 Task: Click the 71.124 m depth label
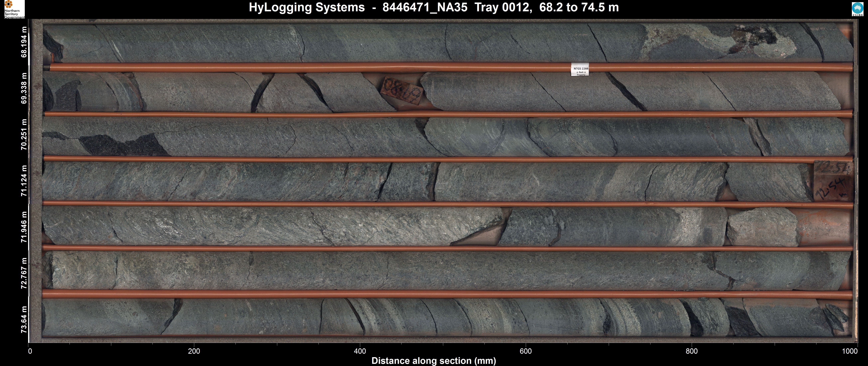24,181
